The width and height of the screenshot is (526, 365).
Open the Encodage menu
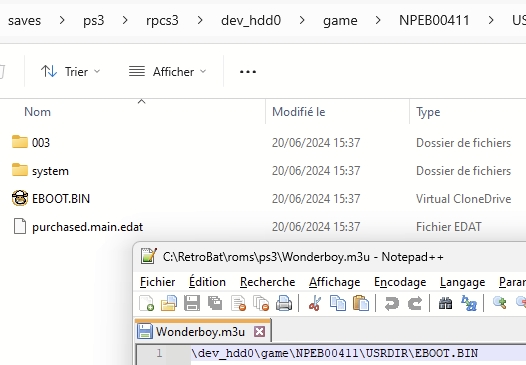pos(400,282)
